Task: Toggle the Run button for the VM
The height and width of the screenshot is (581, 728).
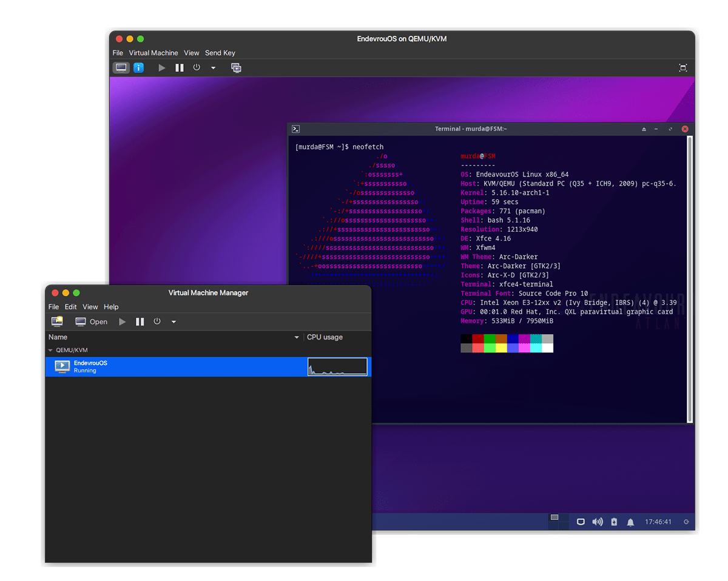Action: click(122, 321)
